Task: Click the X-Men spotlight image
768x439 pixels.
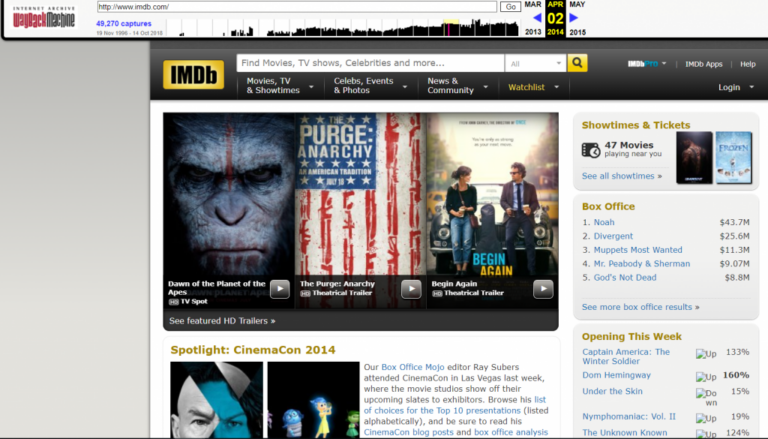Action: 216,400
